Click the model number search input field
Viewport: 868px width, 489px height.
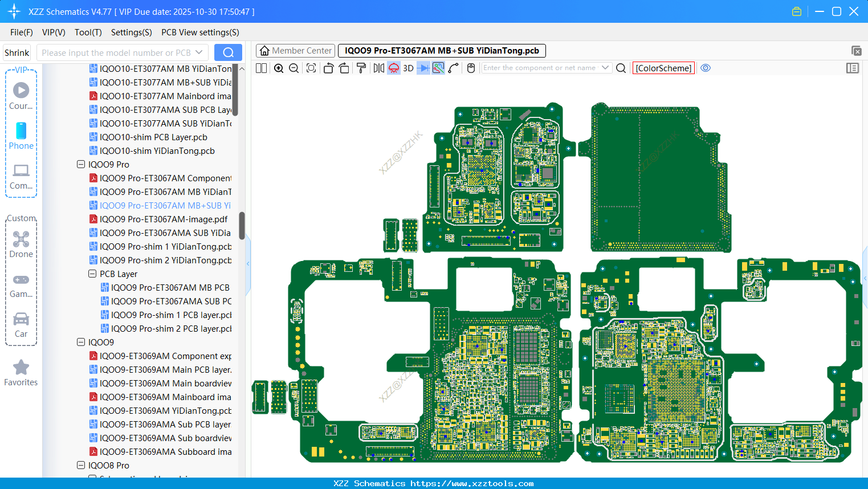point(116,52)
